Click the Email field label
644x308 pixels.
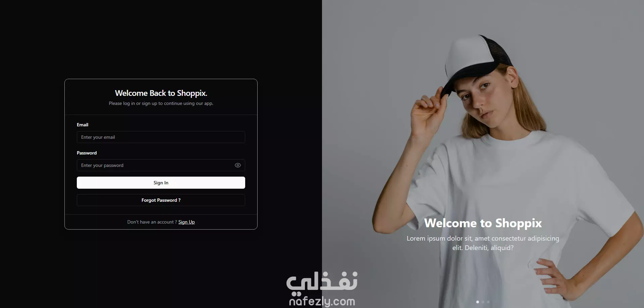83,125
